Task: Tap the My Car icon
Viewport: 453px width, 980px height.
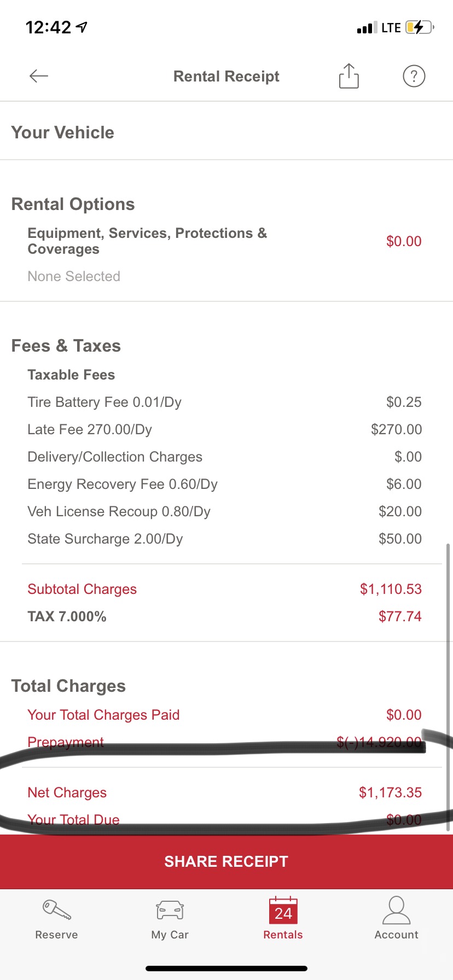Action: [170, 910]
